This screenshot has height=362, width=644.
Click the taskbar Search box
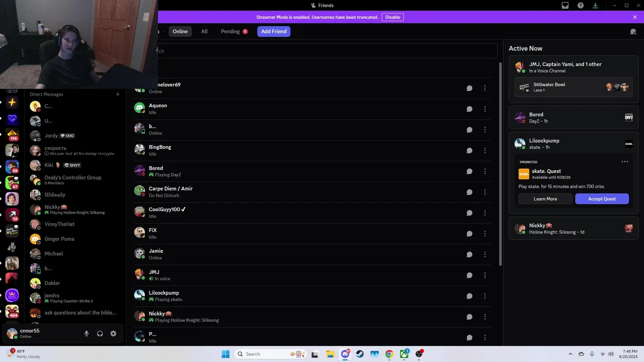point(271,354)
